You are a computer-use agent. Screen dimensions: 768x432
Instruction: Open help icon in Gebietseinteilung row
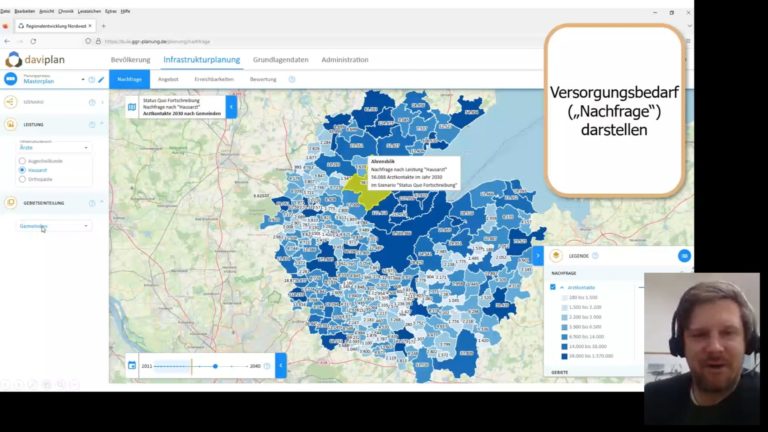coord(92,203)
